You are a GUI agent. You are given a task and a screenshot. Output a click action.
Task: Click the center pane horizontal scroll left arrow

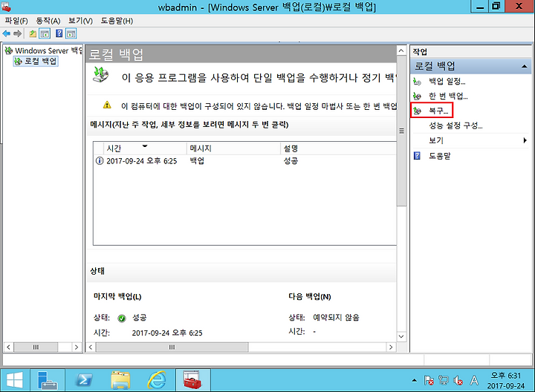(x=91, y=347)
